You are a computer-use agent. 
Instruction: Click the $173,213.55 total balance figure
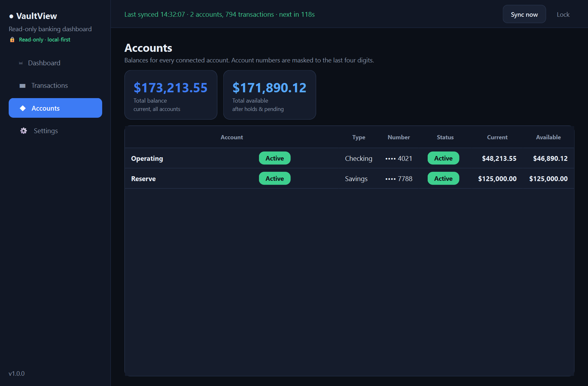(x=170, y=88)
